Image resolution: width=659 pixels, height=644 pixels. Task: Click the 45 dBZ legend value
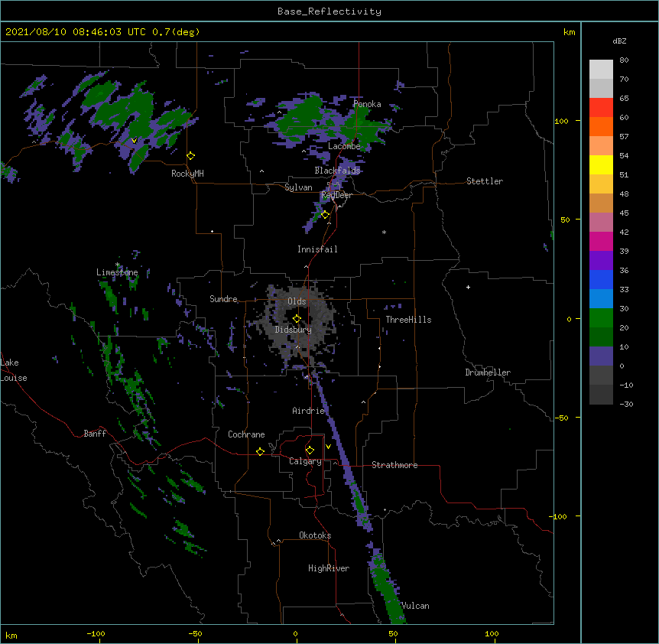[624, 213]
